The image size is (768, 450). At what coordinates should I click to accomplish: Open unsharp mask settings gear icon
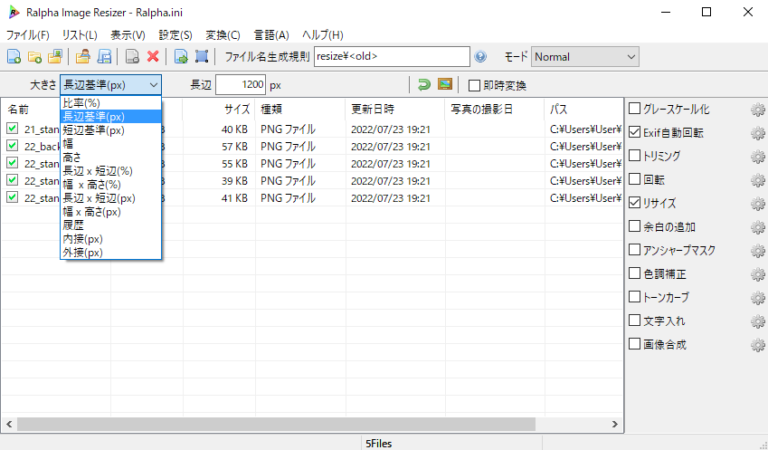(758, 250)
